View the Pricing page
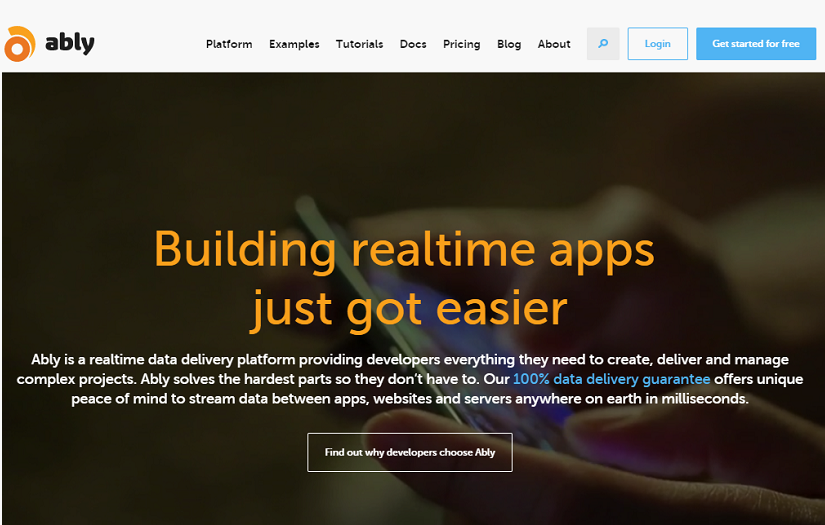The image size is (825, 525). pyautogui.click(x=461, y=44)
